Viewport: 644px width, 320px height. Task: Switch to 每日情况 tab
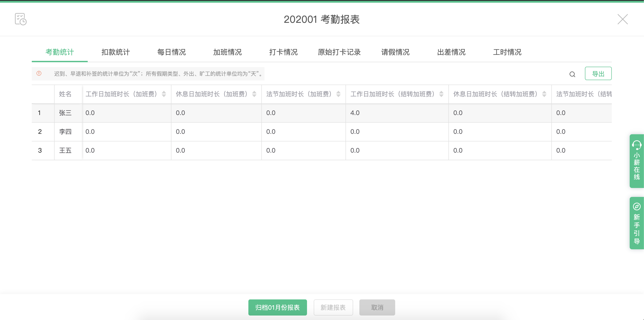(171, 52)
